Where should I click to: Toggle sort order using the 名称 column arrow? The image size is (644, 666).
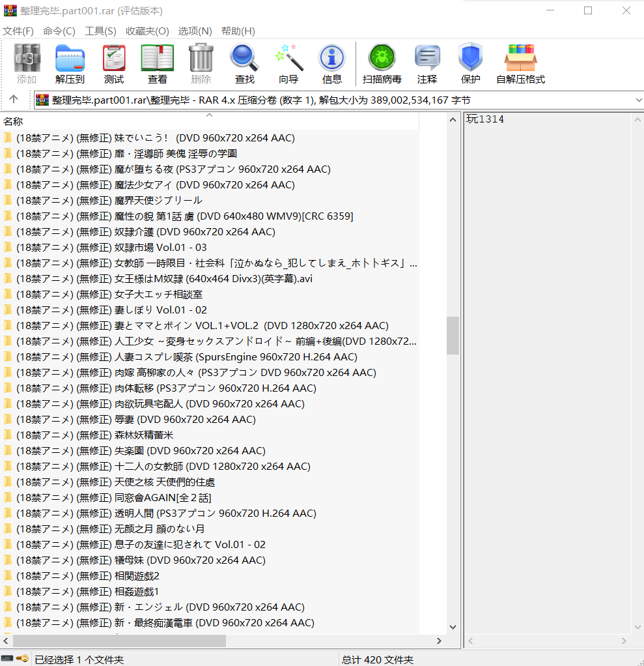pyautogui.click(x=209, y=115)
